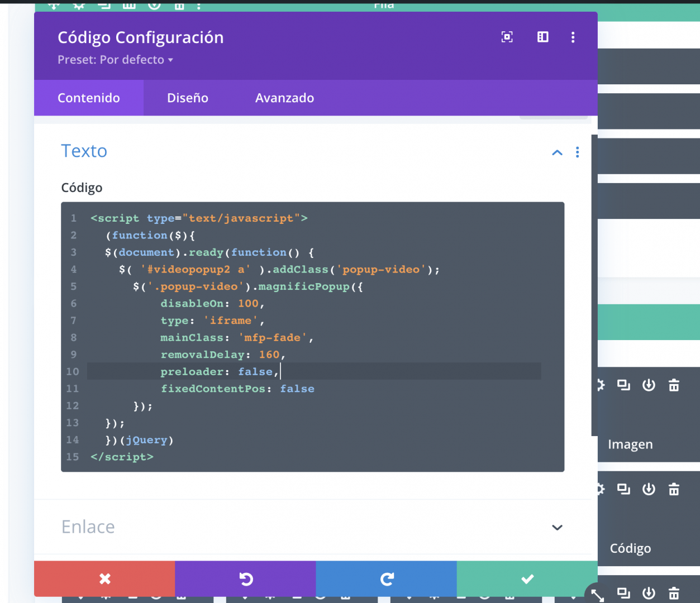Discard changes with the red X button
This screenshot has width=700, height=603.
tap(104, 579)
